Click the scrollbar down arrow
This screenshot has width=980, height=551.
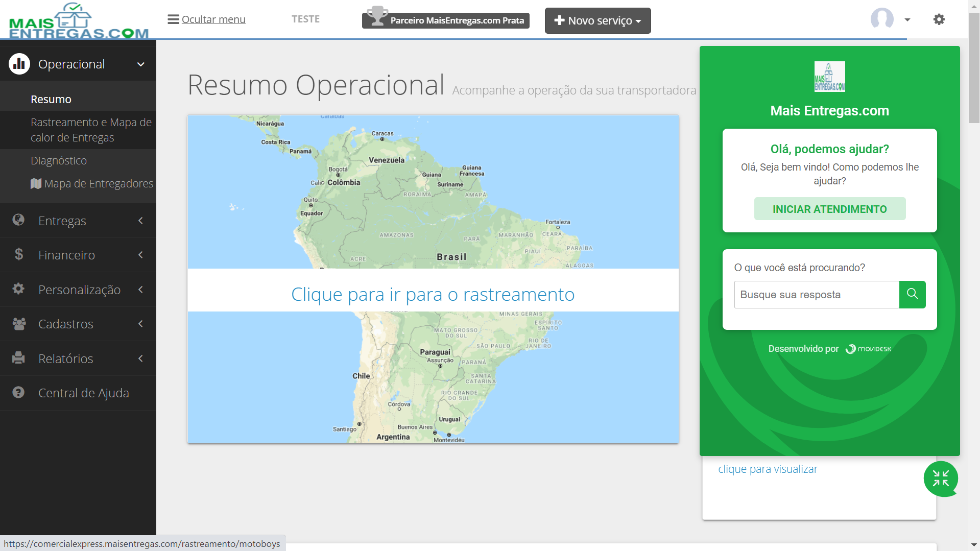(x=974, y=545)
